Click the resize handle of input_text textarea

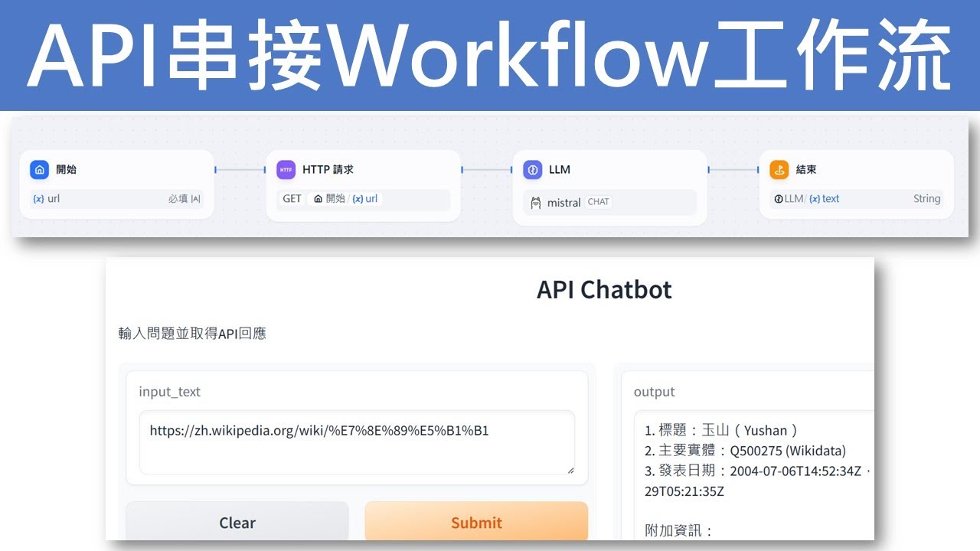(570, 471)
